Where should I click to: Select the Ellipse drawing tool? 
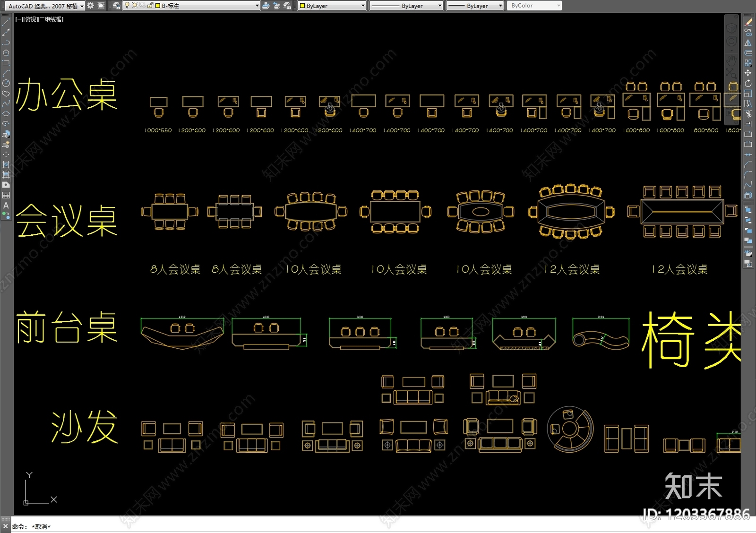[6, 114]
